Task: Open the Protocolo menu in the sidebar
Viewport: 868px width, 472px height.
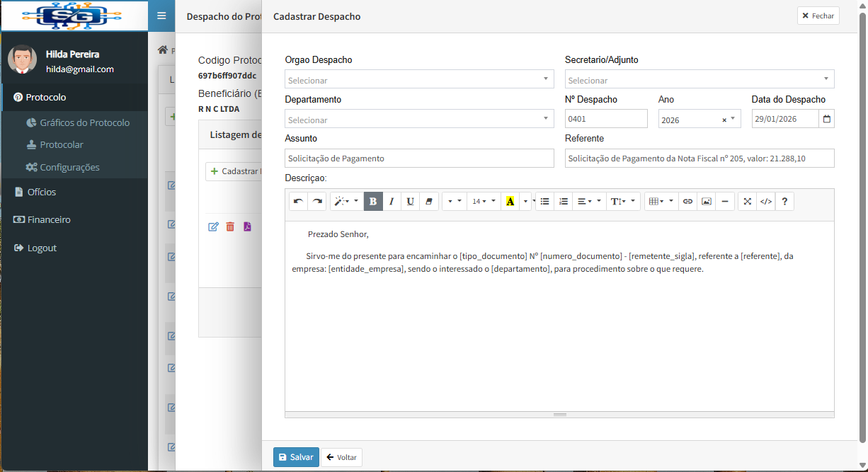Action: pyautogui.click(x=74, y=97)
